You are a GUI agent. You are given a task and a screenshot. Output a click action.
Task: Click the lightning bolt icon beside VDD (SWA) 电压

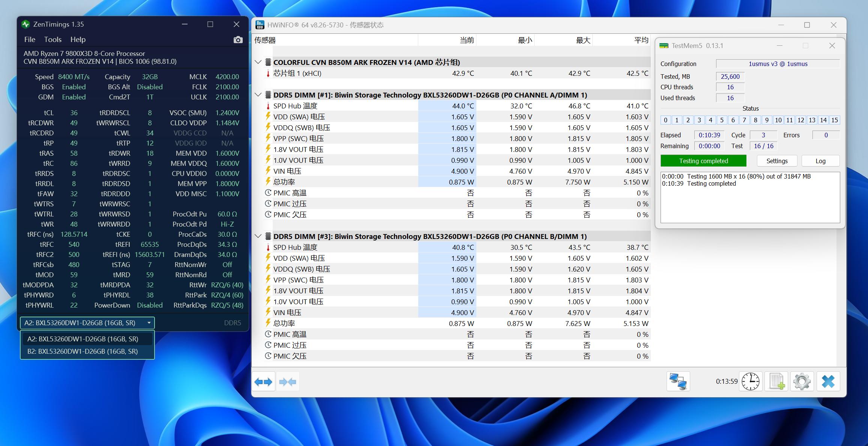pyautogui.click(x=268, y=117)
